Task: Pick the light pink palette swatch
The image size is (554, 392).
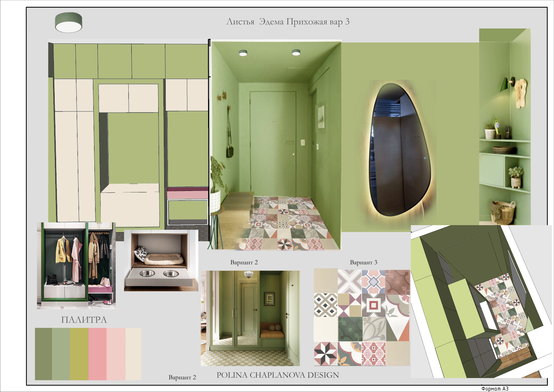Action: pos(116,354)
